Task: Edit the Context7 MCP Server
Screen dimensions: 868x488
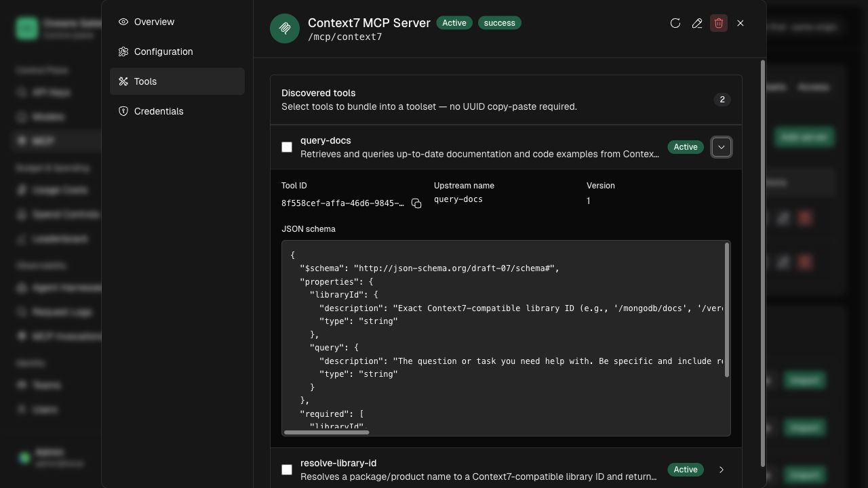Action: coord(697,23)
